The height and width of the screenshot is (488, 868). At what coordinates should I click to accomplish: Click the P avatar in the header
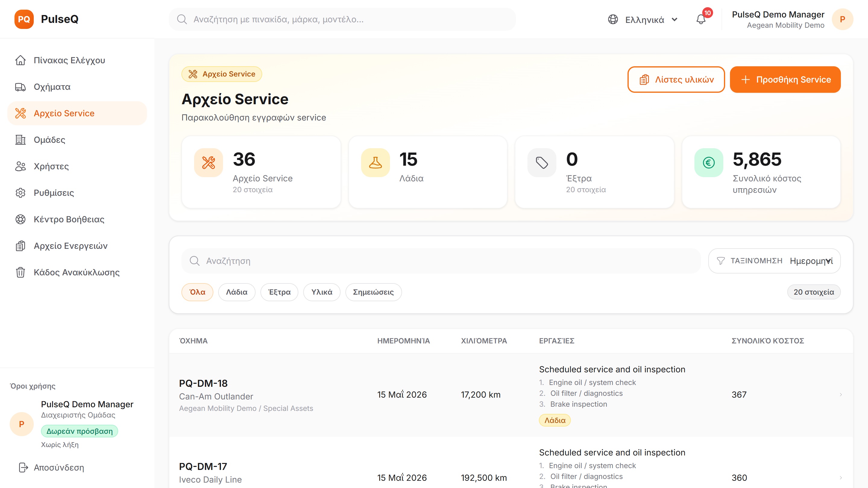842,19
